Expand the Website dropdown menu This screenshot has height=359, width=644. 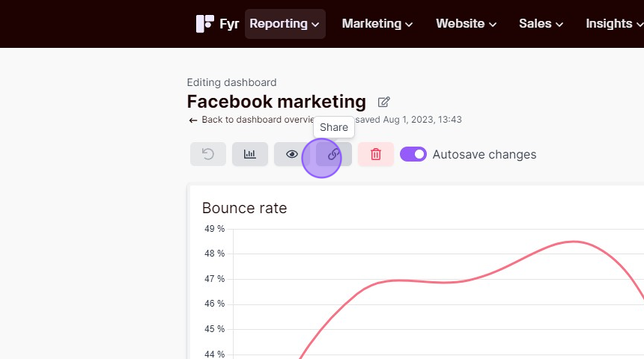point(467,24)
